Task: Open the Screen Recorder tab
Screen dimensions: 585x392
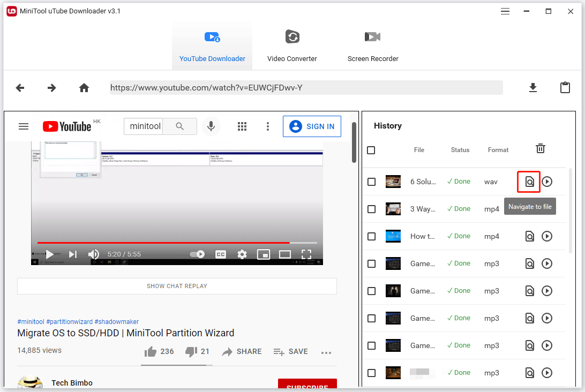Action: [373, 46]
